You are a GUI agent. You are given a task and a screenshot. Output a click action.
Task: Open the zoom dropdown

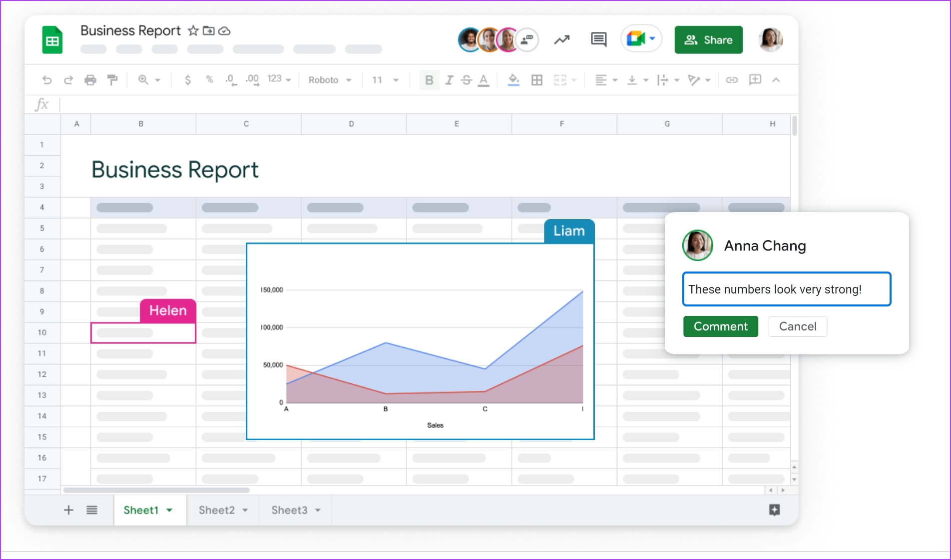tap(149, 80)
